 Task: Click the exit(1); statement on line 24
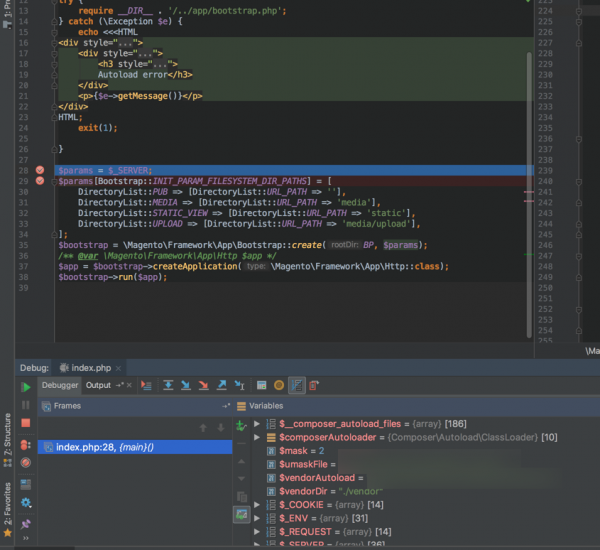[x=98, y=128]
